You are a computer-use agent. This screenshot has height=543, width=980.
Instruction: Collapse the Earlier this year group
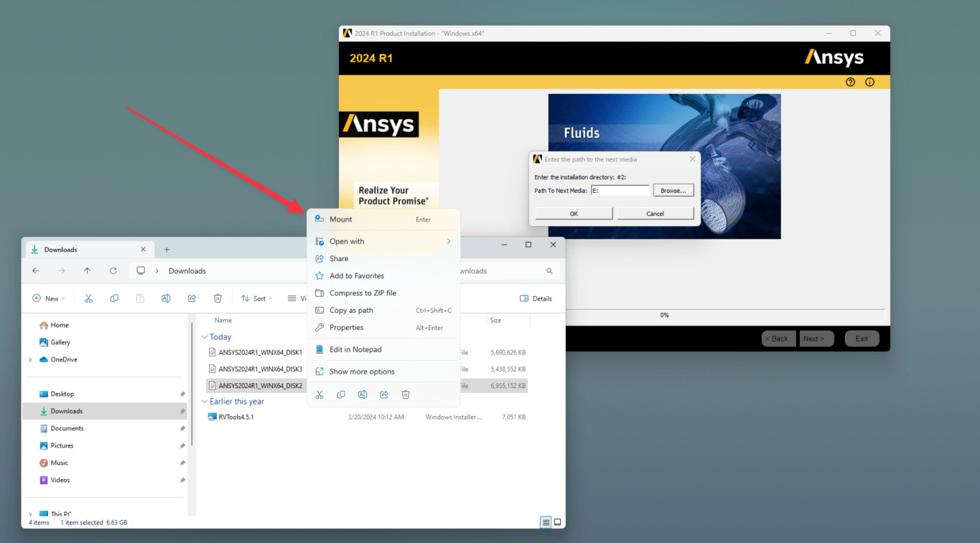pyautogui.click(x=205, y=402)
